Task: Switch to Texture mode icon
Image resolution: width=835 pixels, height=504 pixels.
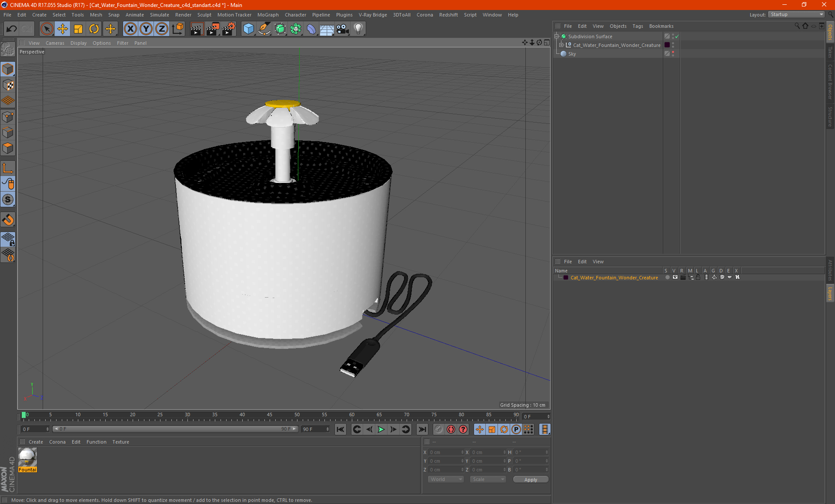Action: coord(8,85)
